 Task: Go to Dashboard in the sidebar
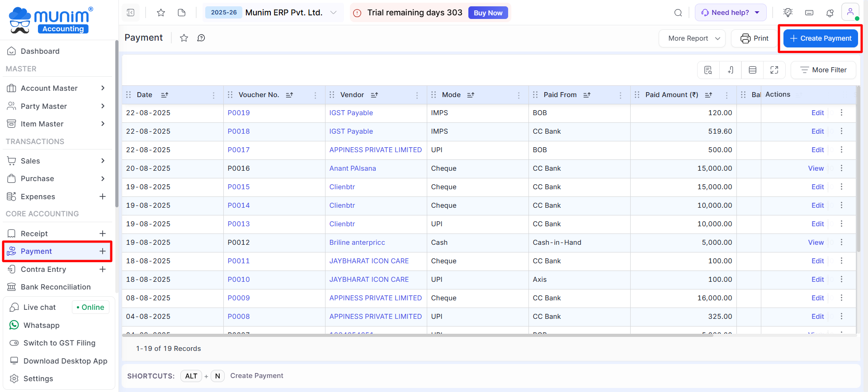point(40,51)
